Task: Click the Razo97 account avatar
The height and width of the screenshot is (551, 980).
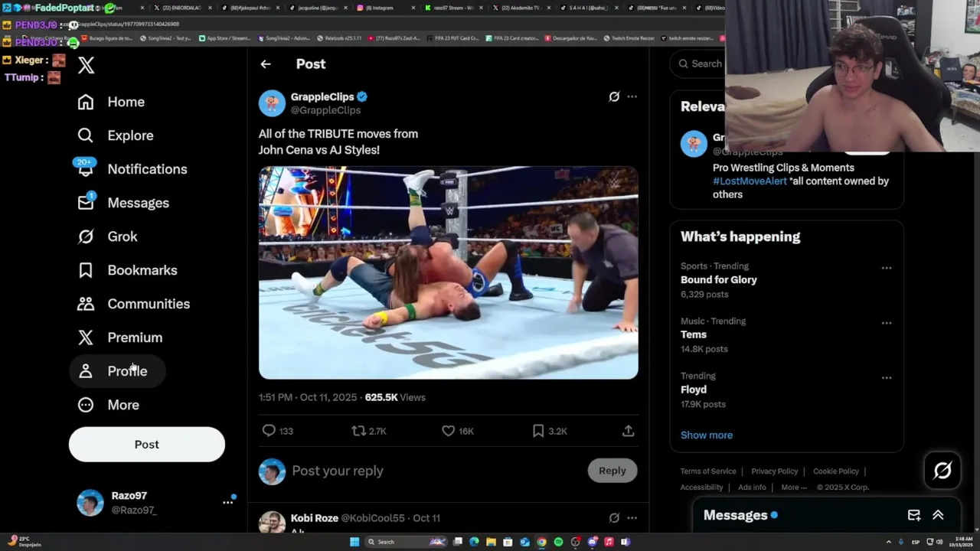Action: tap(90, 503)
